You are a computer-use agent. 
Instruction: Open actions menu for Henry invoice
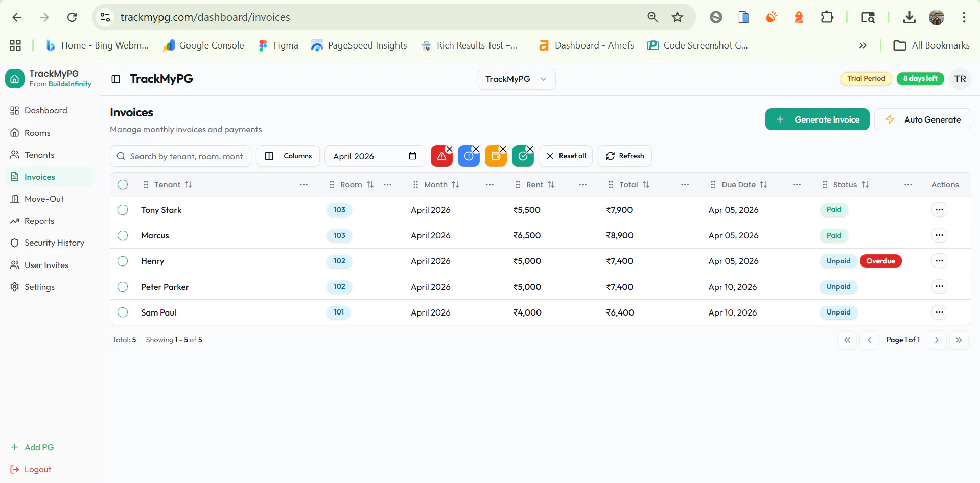pyautogui.click(x=939, y=261)
